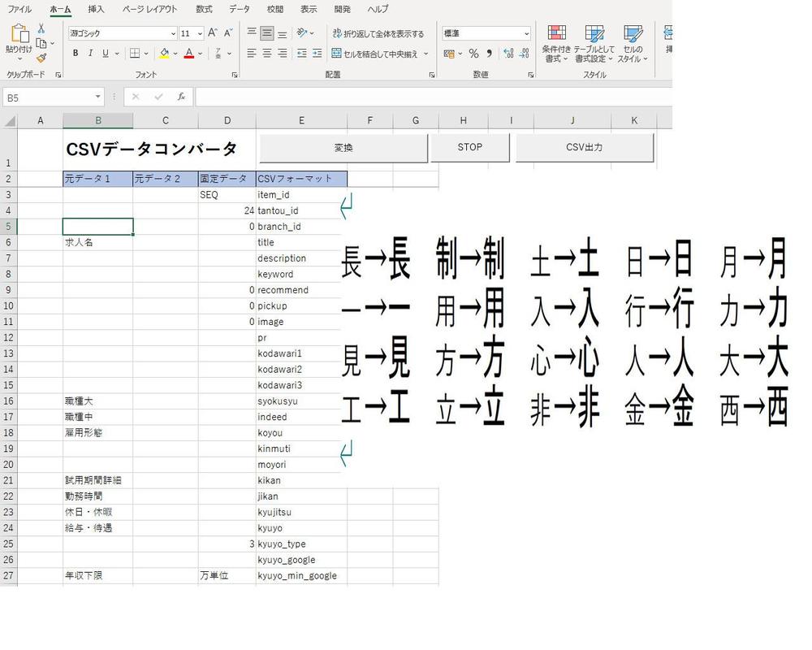
Task: Select cell containing 求人名
Action: [x=98, y=242]
